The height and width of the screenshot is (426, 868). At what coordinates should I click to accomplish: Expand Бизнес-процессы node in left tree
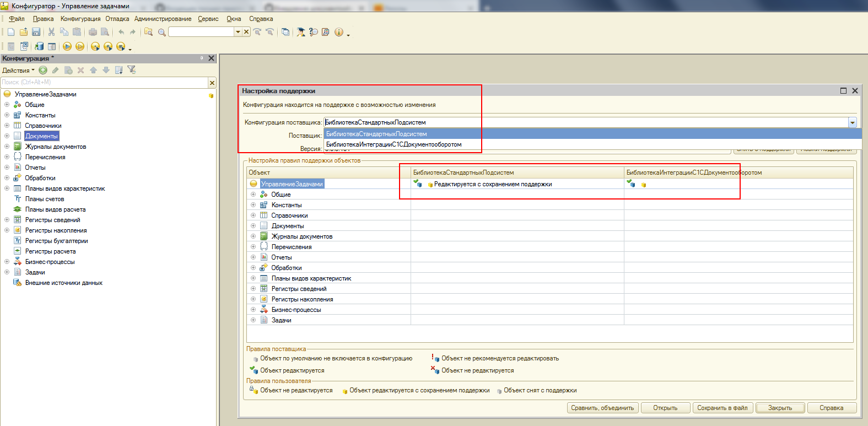tap(7, 262)
